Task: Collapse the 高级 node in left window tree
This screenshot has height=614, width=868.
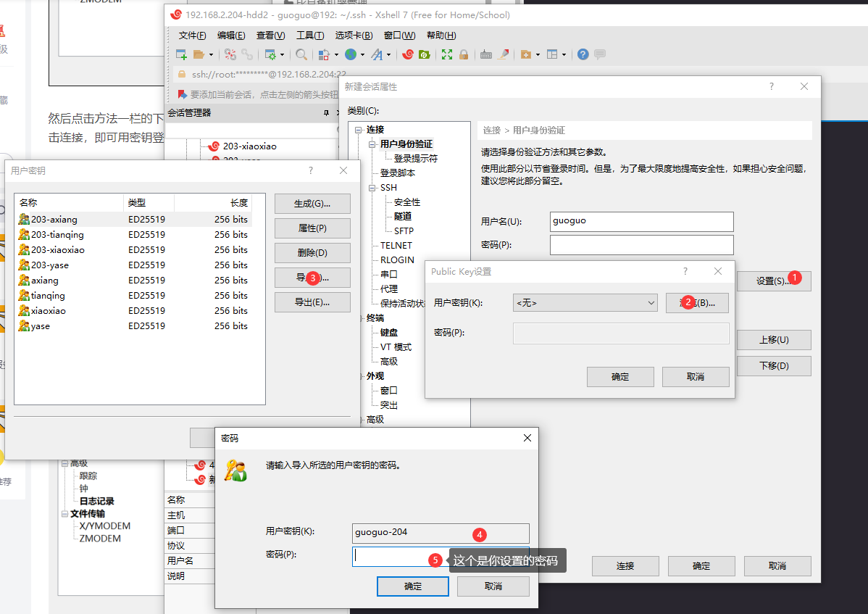Action: pos(64,462)
